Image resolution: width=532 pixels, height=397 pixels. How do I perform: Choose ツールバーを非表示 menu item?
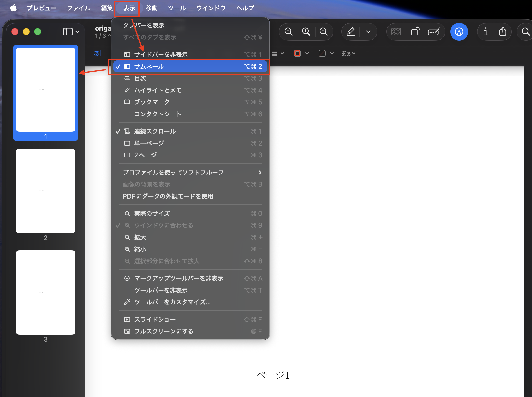(x=190, y=290)
